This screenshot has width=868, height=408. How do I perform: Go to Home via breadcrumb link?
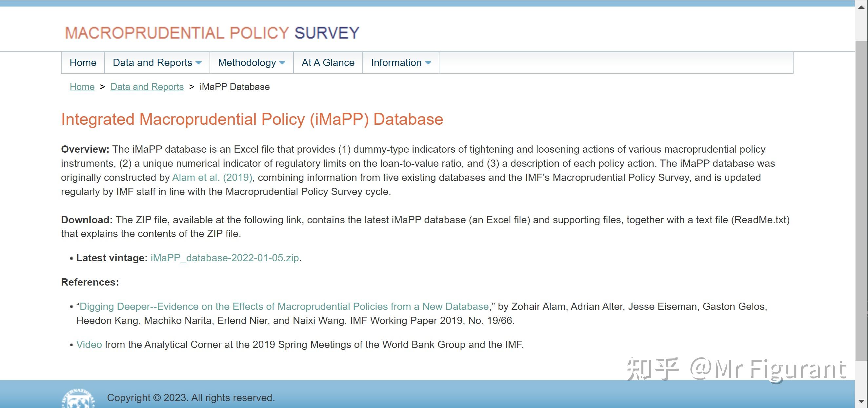pos(82,87)
